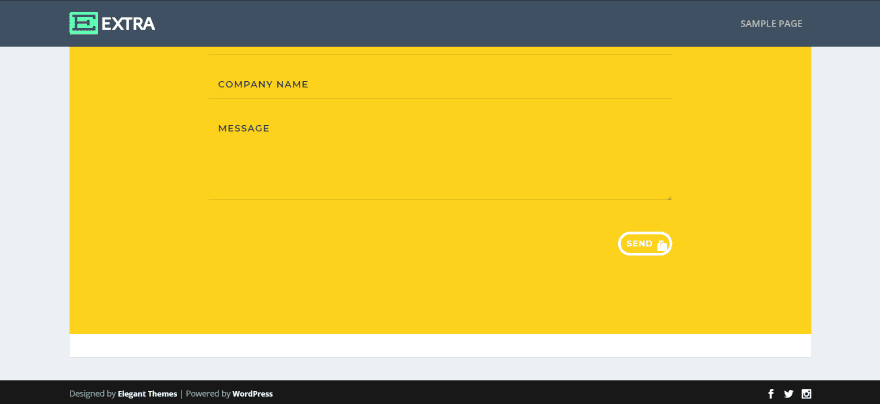Submit the form with the Send button
The width and height of the screenshot is (880, 404).
coord(645,244)
